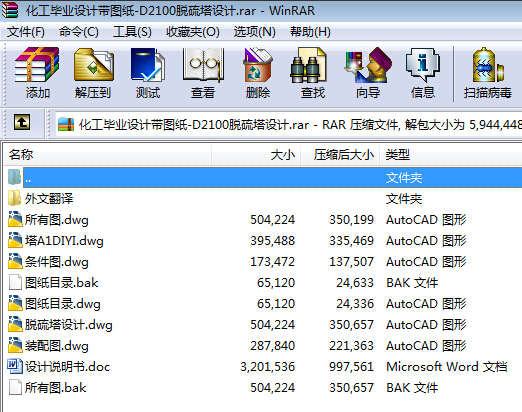Click packed size value 335,469
Image resolution: width=522 pixels, height=412 pixels.
(x=351, y=241)
